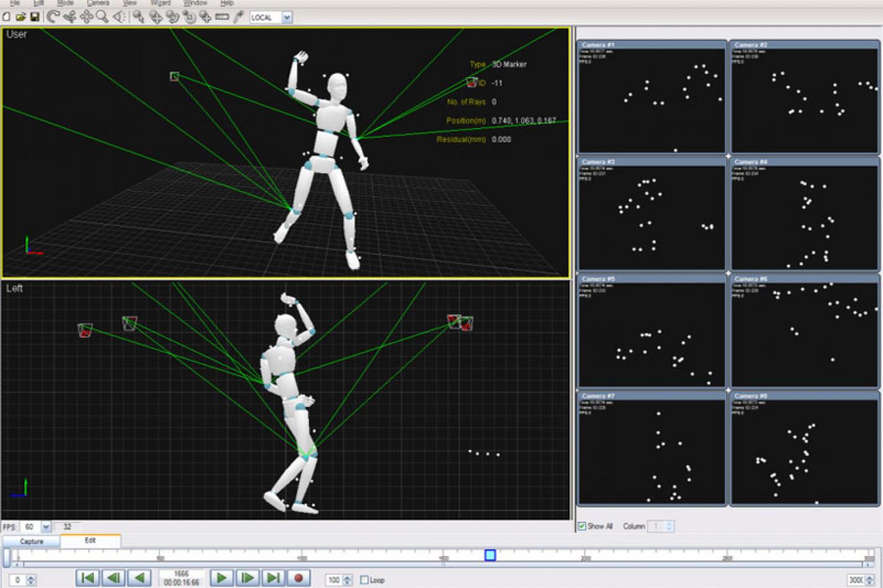This screenshot has height=588, width=883.
Task: Select the magnifier zoom tool
Action: tap(102, 17)
